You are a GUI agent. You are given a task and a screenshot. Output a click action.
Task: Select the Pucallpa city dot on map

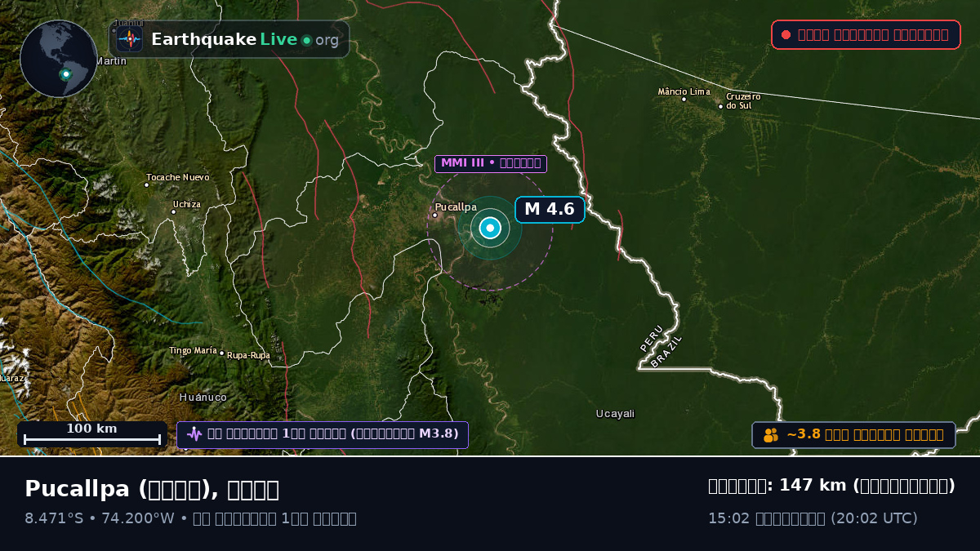(x=434, y=216)
